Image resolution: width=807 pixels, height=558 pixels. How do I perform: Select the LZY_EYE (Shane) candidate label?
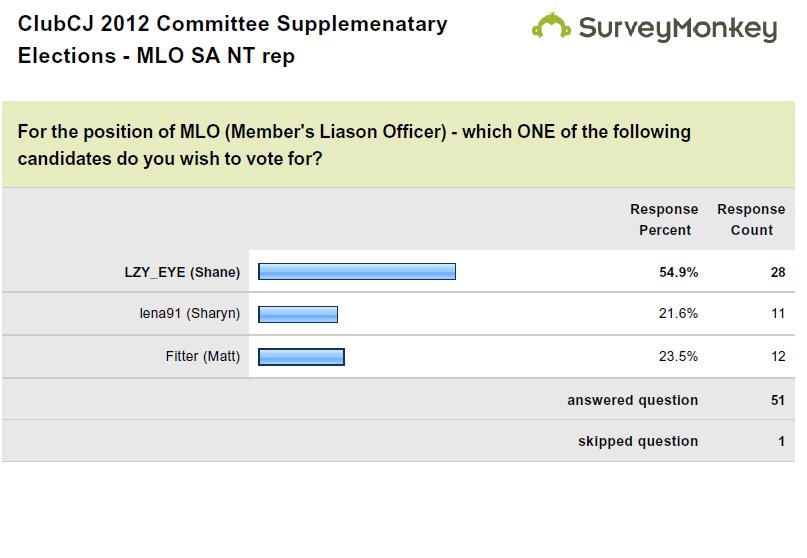pos(182,272)
